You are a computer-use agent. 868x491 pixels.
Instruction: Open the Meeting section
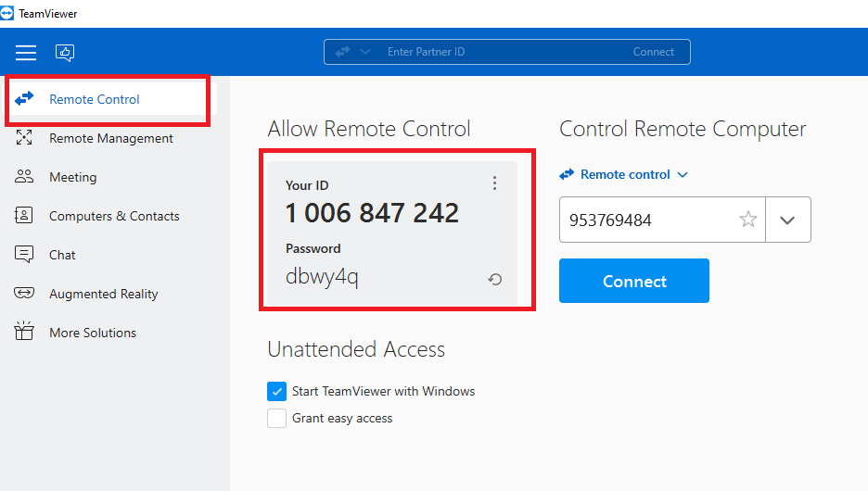72,177
